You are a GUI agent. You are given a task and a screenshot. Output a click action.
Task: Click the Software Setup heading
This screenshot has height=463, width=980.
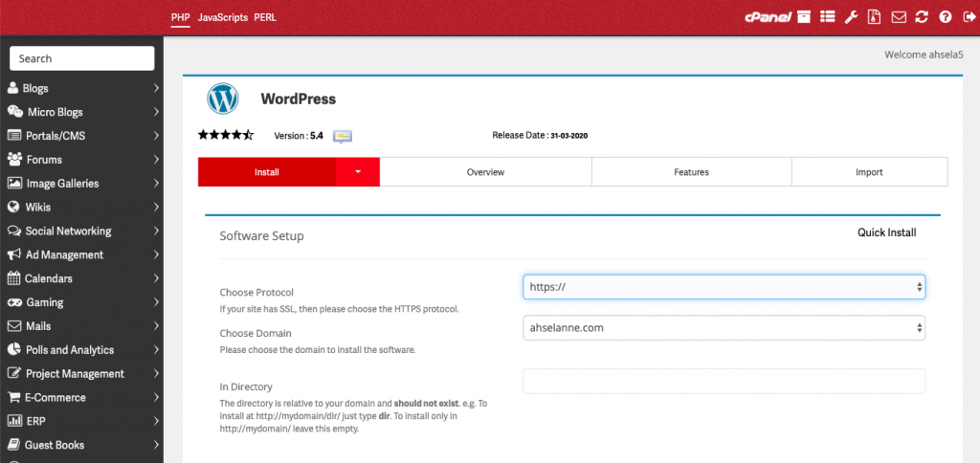pyautogui.click(x=262, y=236)
